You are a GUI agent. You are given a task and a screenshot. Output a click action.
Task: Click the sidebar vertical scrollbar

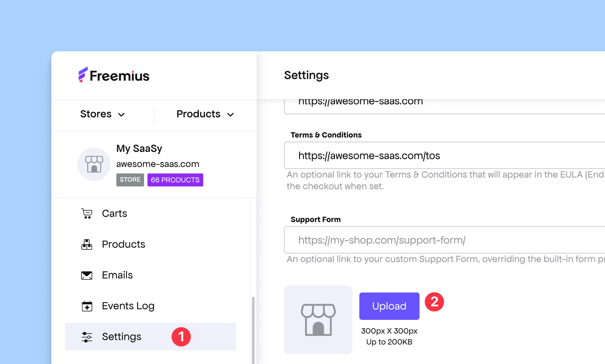pos(253,328)
